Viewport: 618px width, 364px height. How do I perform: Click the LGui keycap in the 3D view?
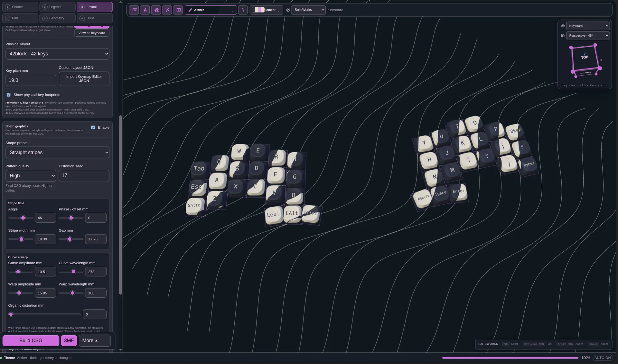(273, 215)
